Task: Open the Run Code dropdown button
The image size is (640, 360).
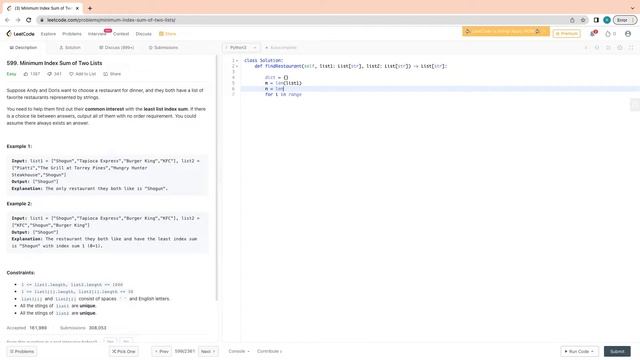Action: point(579,351)
